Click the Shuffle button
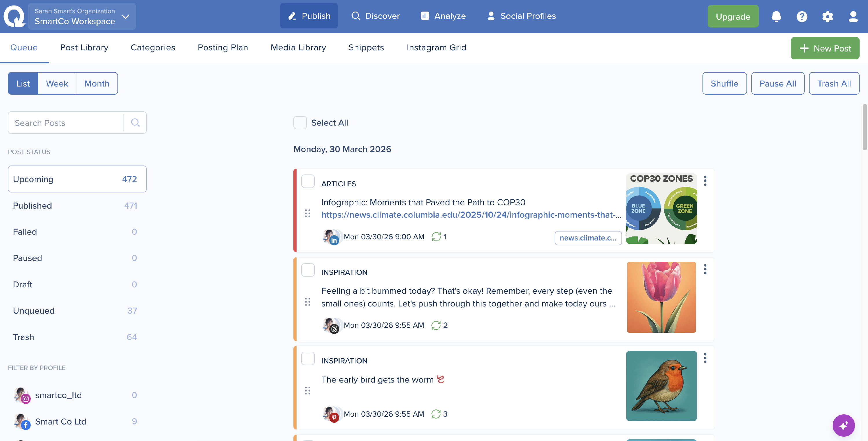The width and height of the screenshot is (868, 441). 724,84
